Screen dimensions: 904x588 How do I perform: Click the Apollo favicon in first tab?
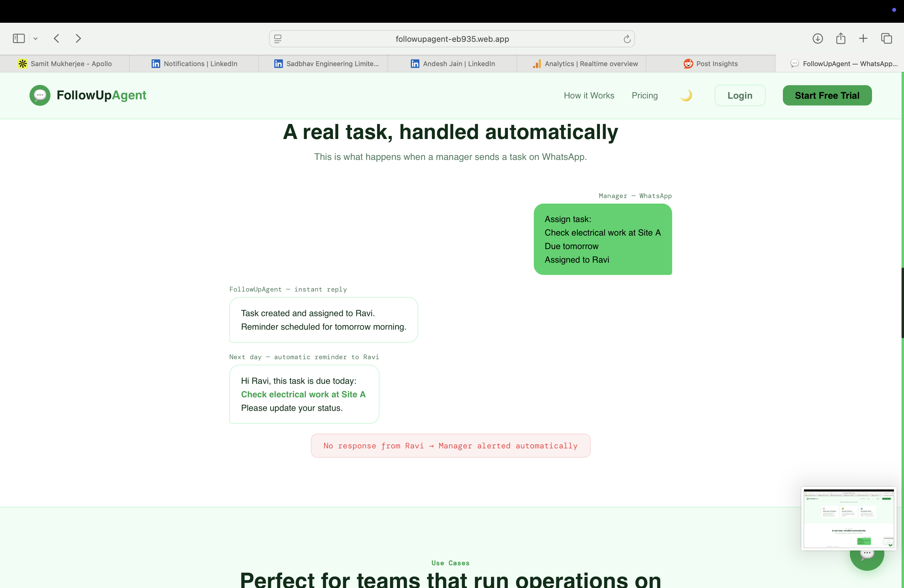pos(23,64)
